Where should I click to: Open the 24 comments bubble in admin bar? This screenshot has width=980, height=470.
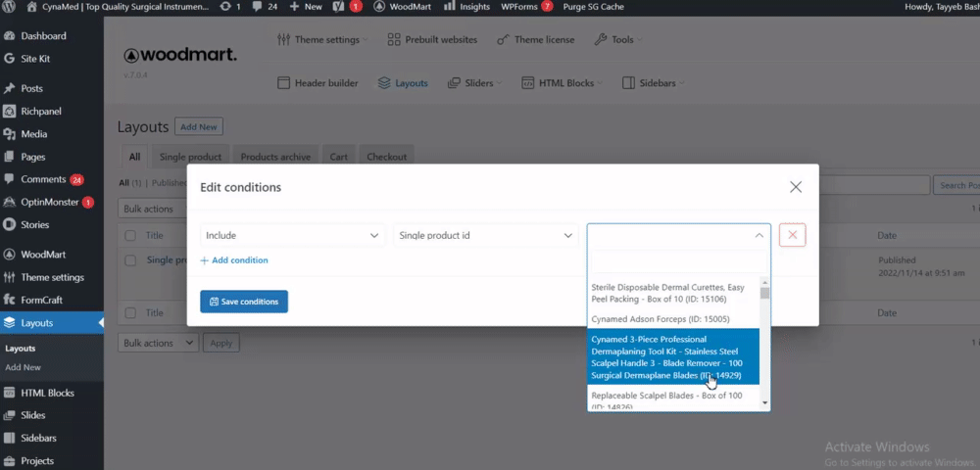tap(265, 7)
